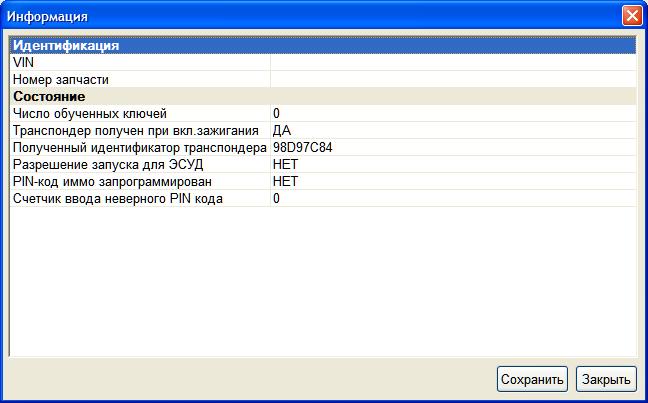Image resolution: width=648 pixels, height=403 pixels.
Task: Select Полученный идентификатор транспондера label
Action: pyautogui.click(x=140, y=148)
